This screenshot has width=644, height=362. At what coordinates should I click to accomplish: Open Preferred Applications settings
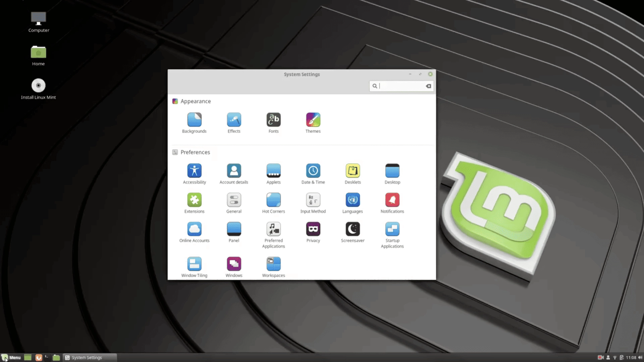(273, 235)
